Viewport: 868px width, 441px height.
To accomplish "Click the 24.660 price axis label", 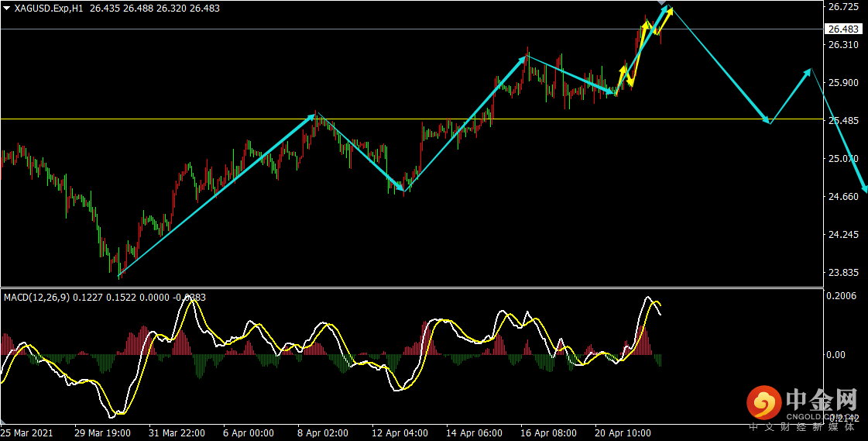I will (x=842, y=197).
